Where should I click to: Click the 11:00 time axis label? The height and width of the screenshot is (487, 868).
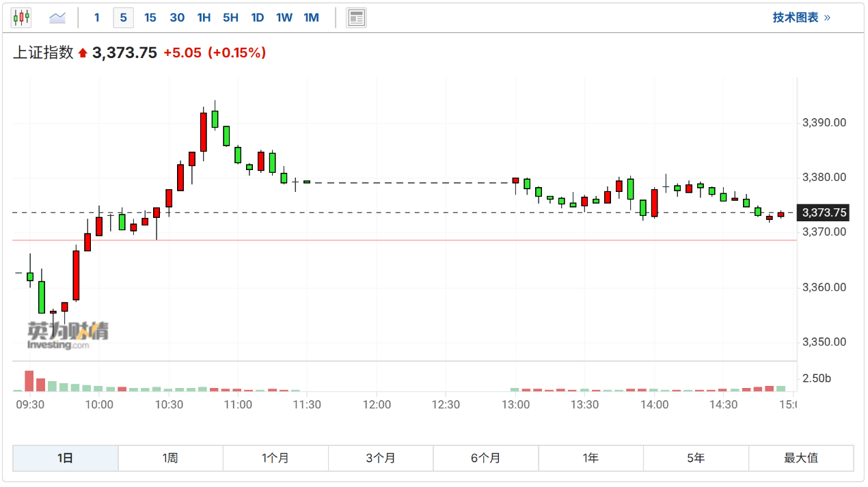238,404
